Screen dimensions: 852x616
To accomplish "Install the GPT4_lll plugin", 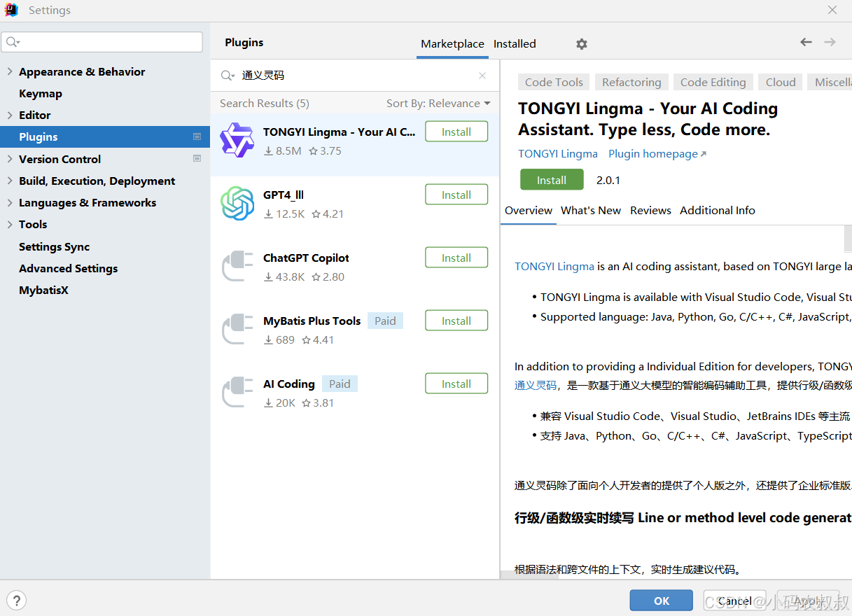I will [456, 195].
